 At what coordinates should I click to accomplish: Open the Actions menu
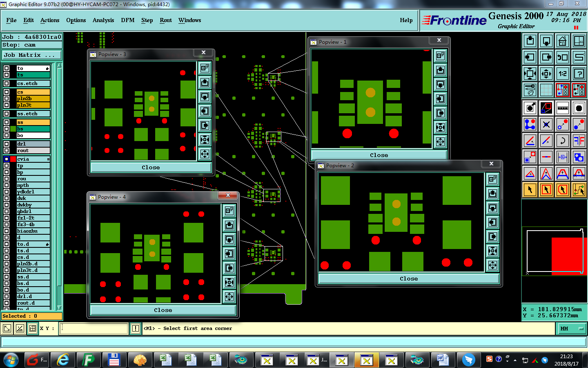(50, 20)
